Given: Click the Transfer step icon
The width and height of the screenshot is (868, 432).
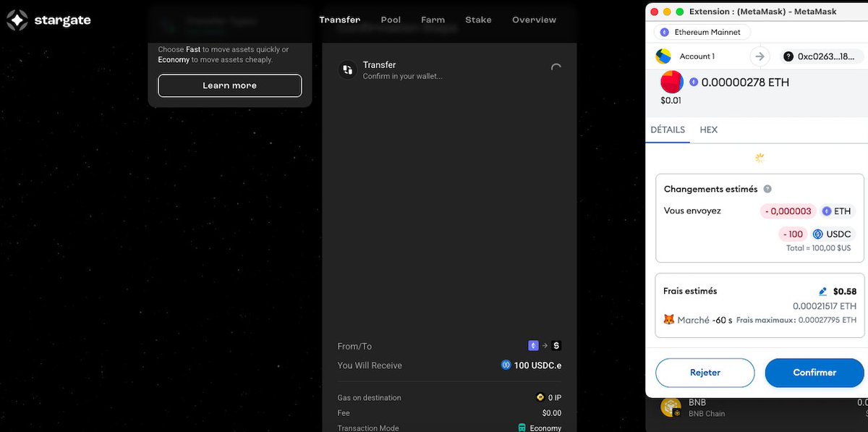Looking at the screenshot, I should tap(348, 69).
